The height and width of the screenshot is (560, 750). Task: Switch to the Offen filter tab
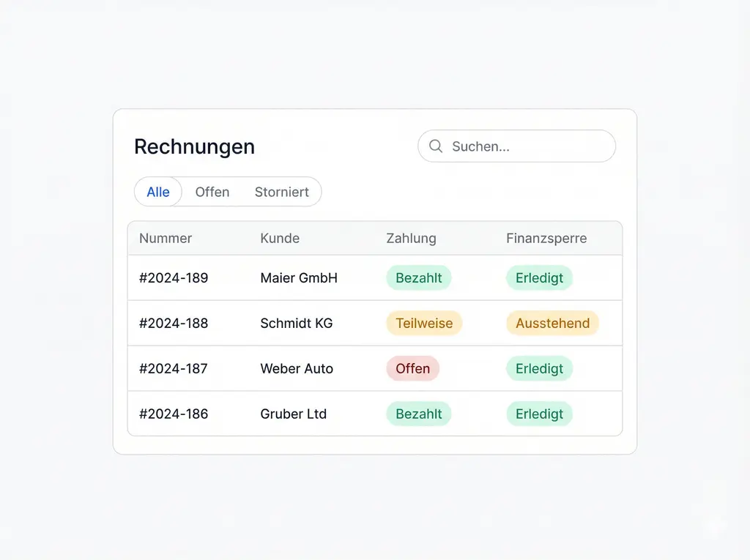[x=212, y=192]
